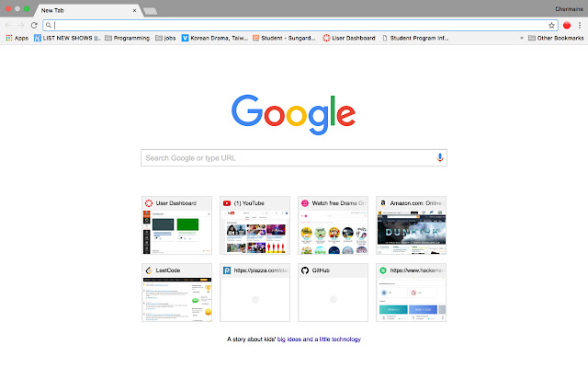The image size is (588, 368).
Task: Click the Google logo
Action: [x=294, y=114]
